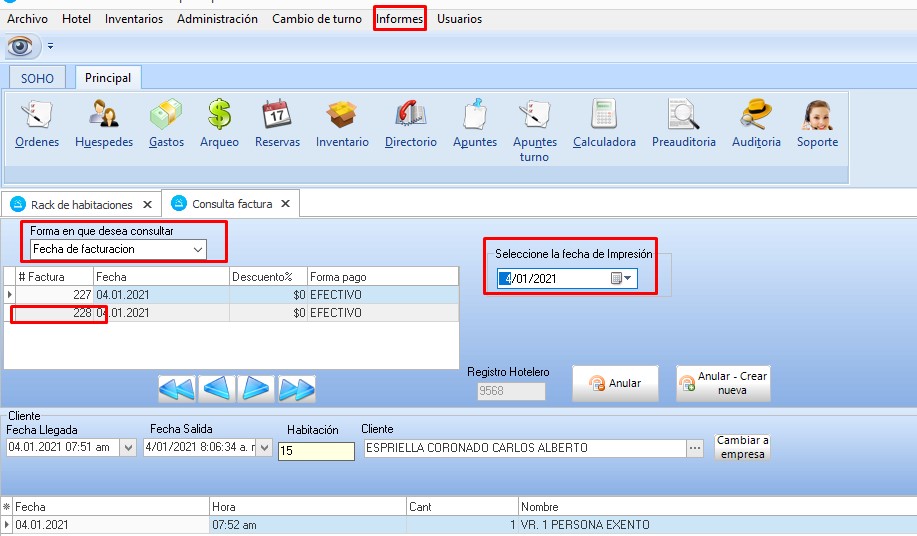
Task: Close the Consulta factura tab
Action: coord(285,204)
